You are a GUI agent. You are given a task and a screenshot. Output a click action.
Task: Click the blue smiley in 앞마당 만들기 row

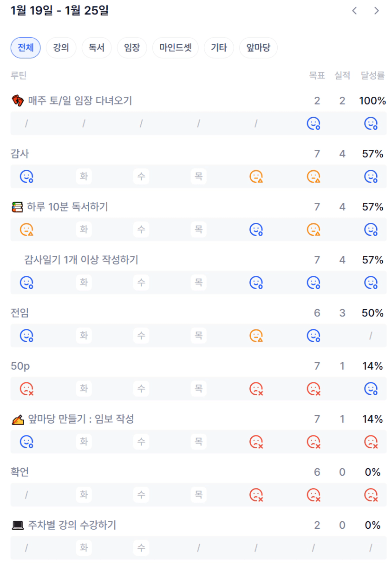(x=26, y=441)
